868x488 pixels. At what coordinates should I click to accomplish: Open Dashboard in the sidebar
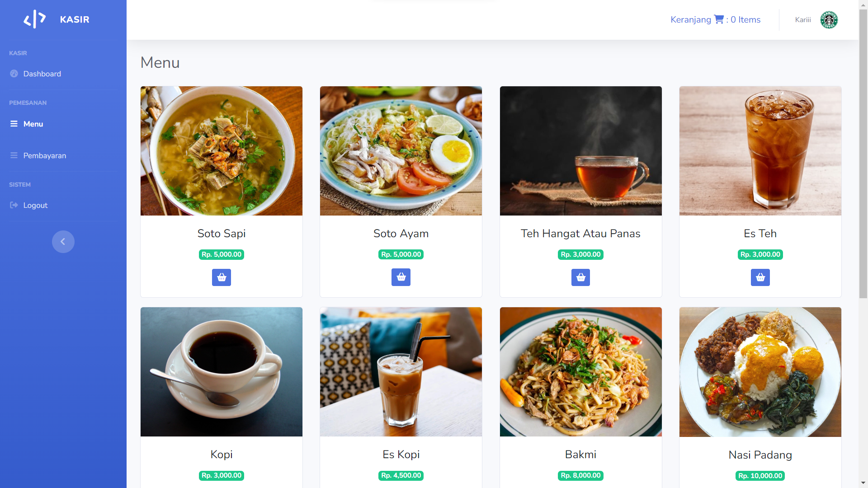click(42, 74)
